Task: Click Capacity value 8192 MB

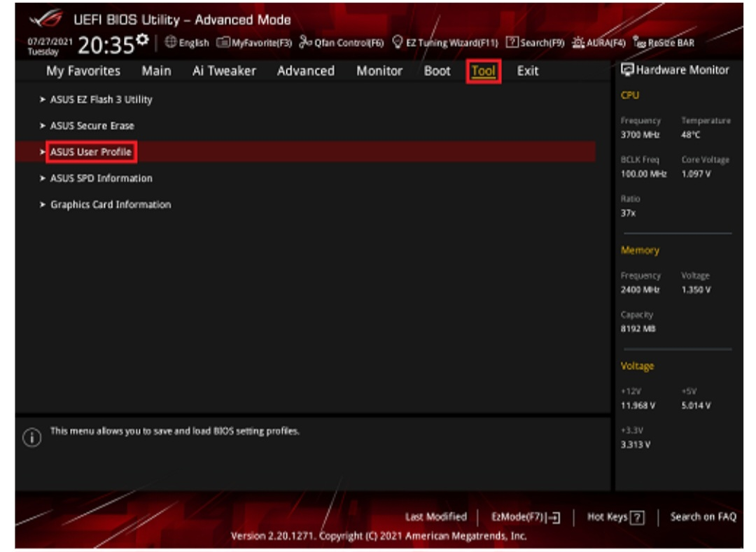Action: pyautogui.click(x=638, y=329)
